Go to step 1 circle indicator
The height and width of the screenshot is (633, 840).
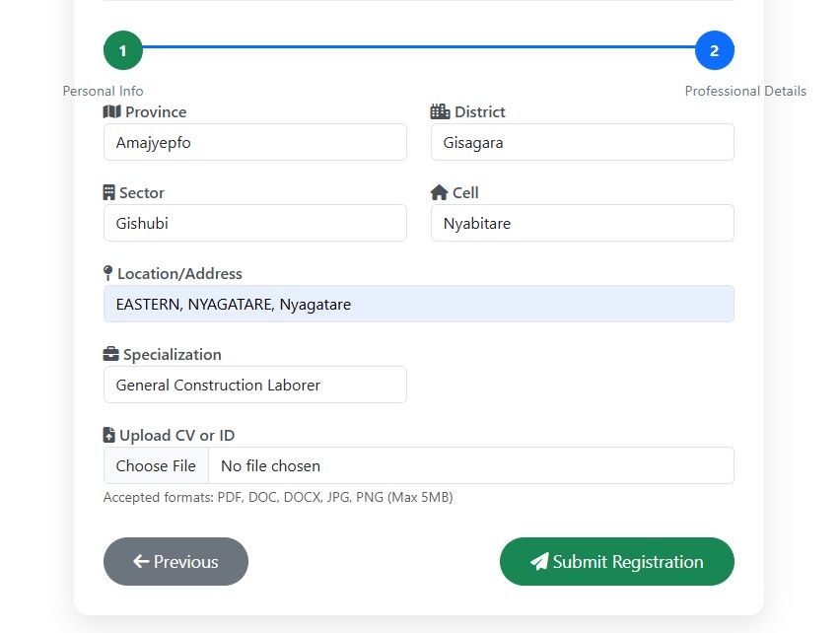coord(123,50)
